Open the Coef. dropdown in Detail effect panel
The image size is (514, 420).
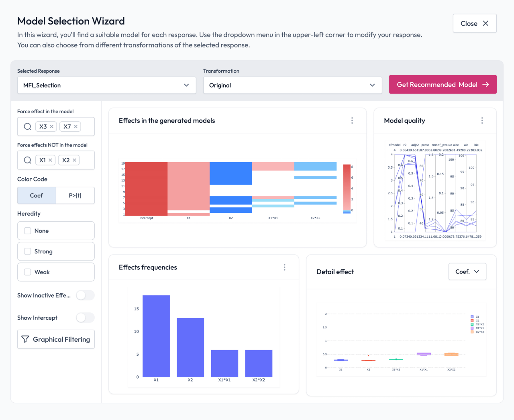[467, 271]
